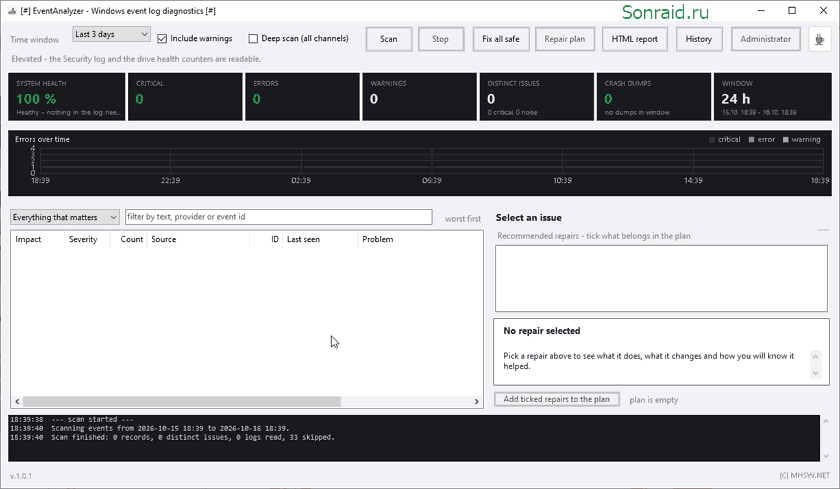Click Fix all safe button
The image size is (840, 489).
[x=501, y=39]
